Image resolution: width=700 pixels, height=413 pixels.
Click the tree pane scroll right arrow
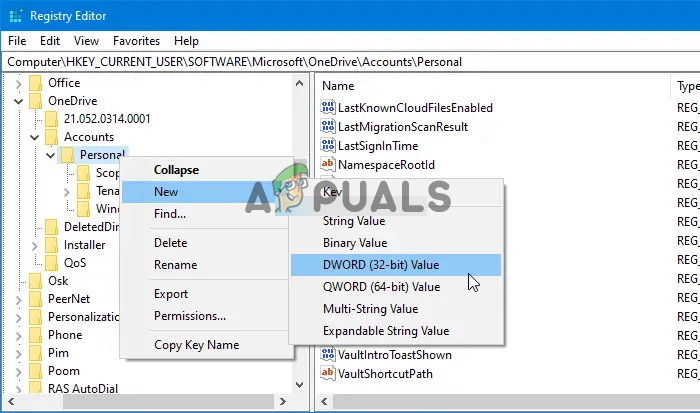point(282,401)
